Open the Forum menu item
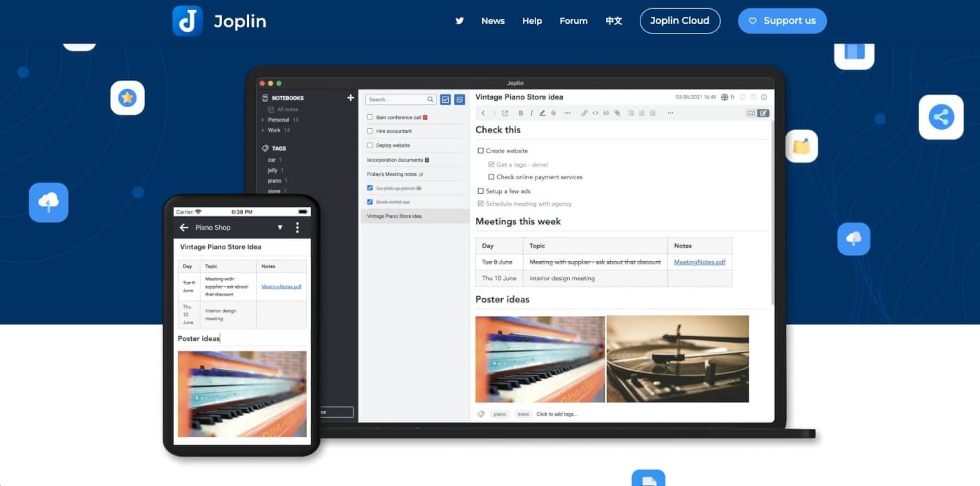The image size is (980, 486). pos(573,21)
